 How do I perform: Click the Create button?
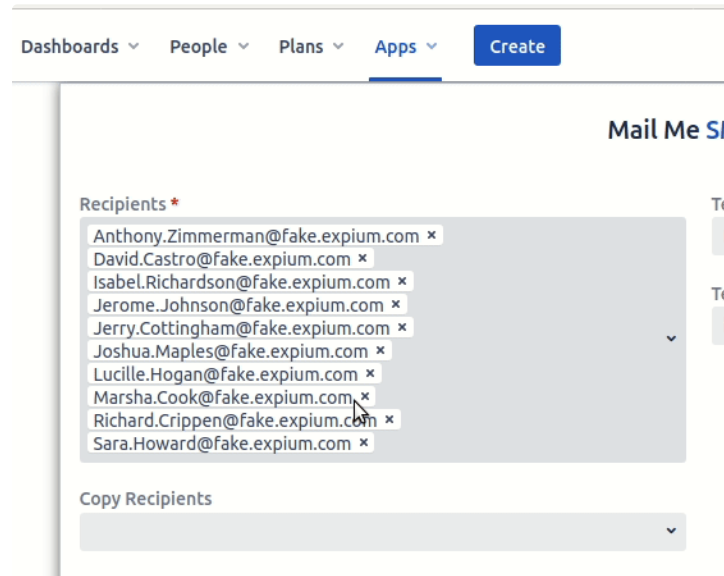click(x=517, y=47)
